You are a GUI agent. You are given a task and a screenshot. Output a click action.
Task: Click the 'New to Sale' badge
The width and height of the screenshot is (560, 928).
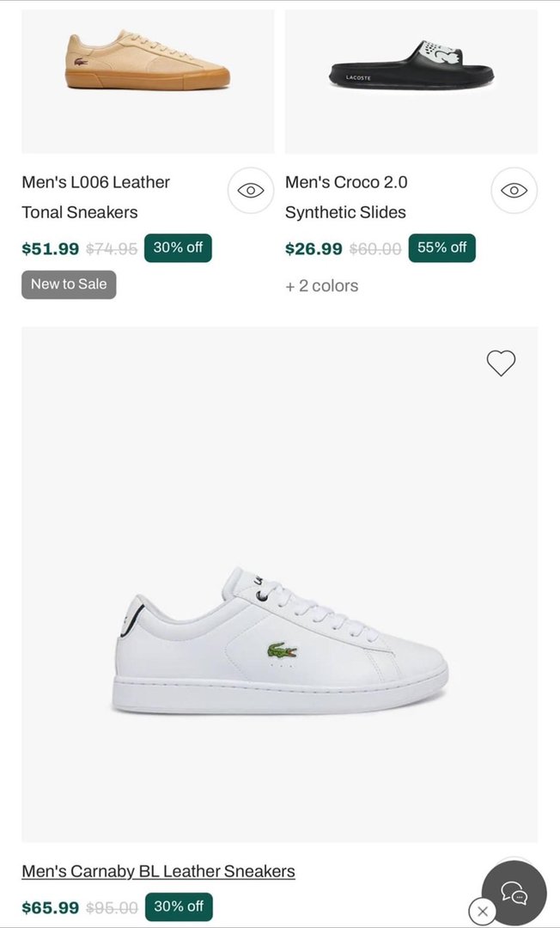click(69, 284)
